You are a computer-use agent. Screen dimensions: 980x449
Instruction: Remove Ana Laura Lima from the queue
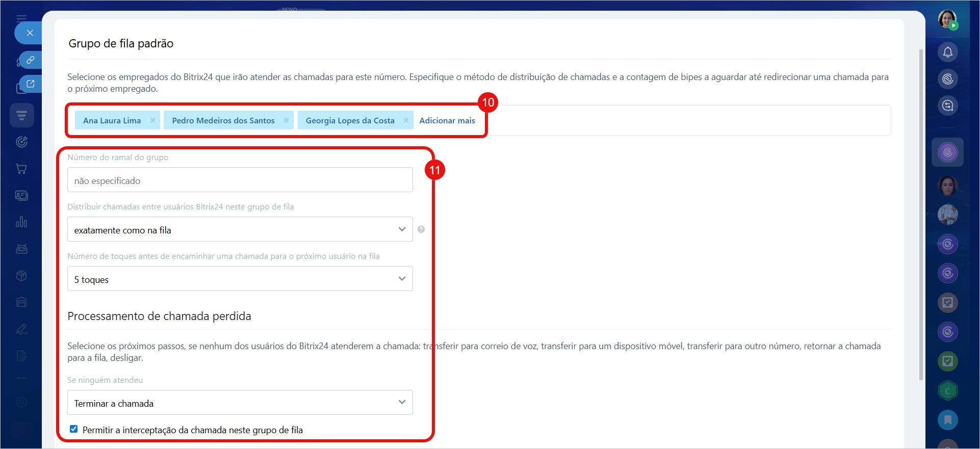[152, 120]
